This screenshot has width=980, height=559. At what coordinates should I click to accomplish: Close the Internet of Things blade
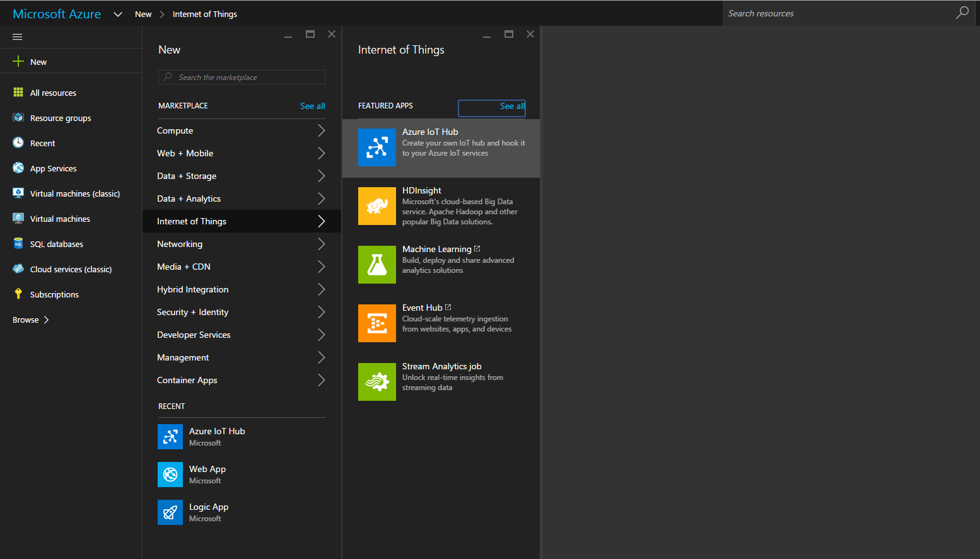pyautogui.click(x=530, y=34)
